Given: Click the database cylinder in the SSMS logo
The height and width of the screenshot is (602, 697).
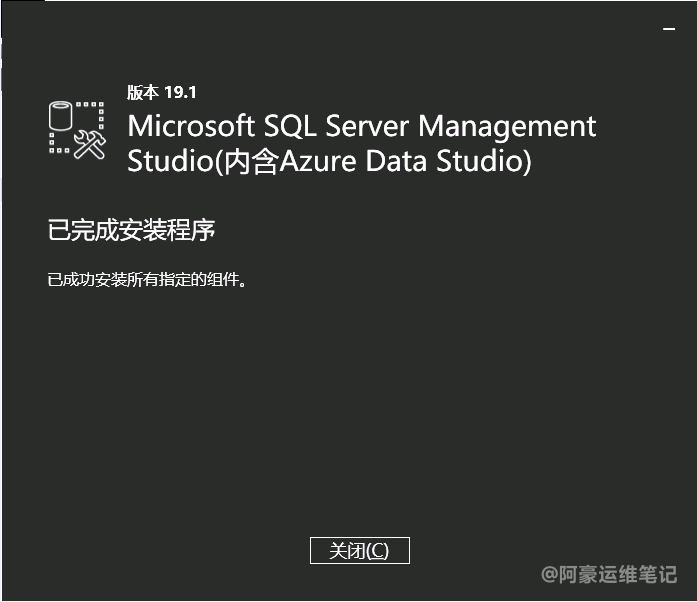Looking at the screenshot, I should (x=60, y=116).
